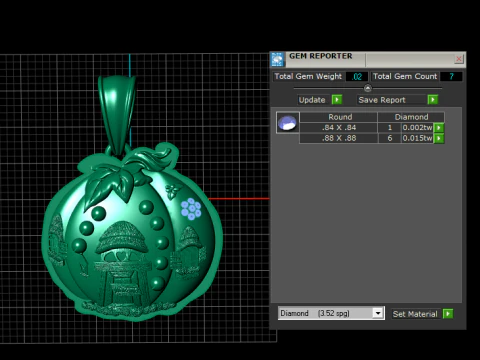
Task: Close the Gem Reporter window
Action: coord(459,59)
